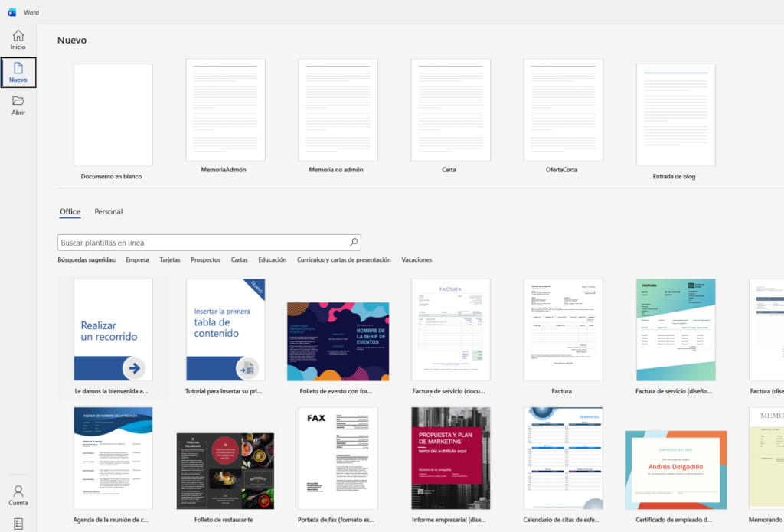Click the Búsquedas sugeridas label

(x=87, y=260)
